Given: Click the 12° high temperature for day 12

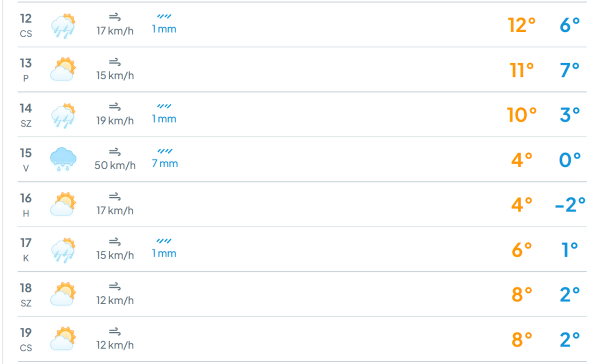Looking at the screenshot, I should (521, 25).
